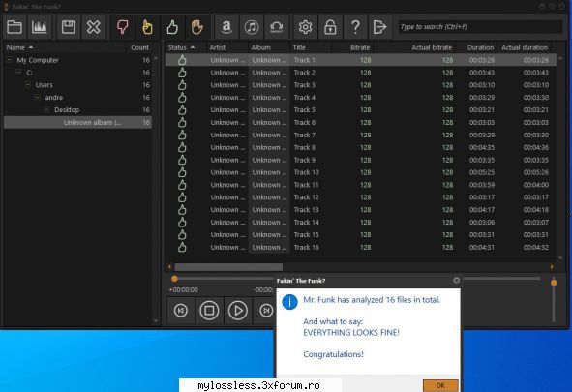Image resolution: width=572 pixels, height=392 pixels.
Task: Click the volume slider handle
Action: [554, 283]
